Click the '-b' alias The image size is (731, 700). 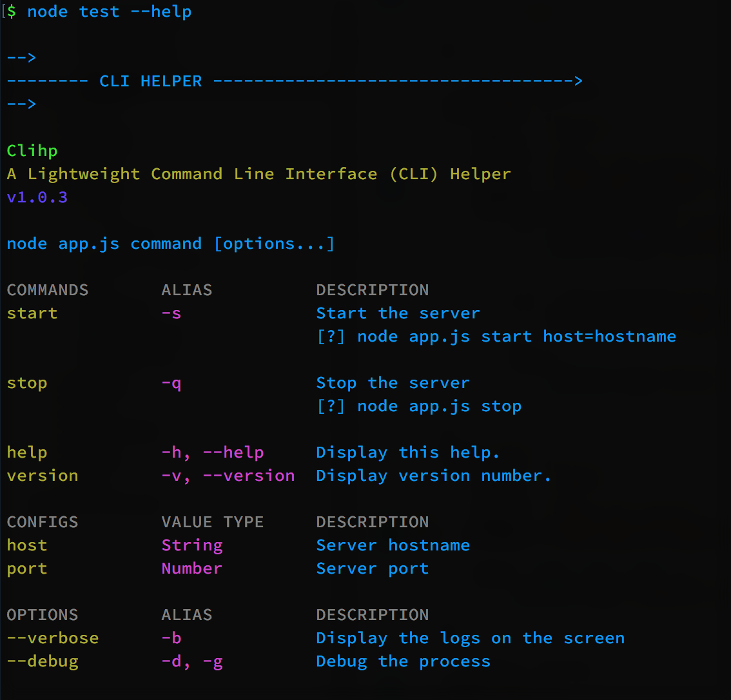[171, 638]
